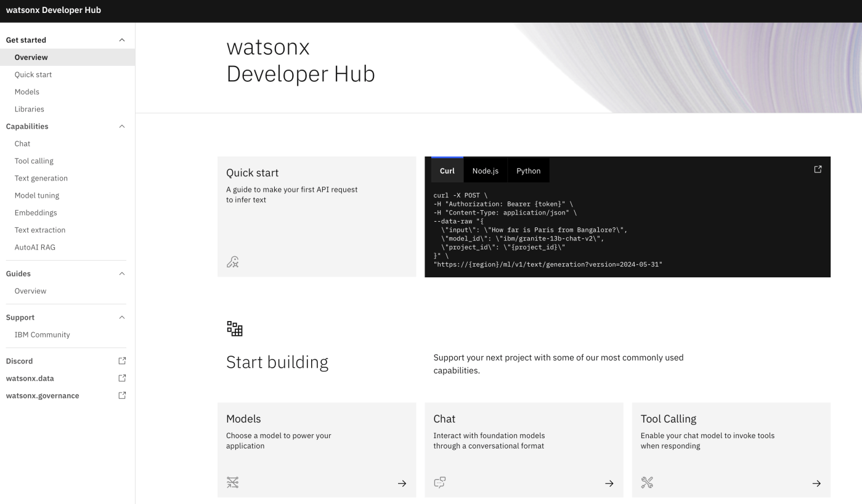Switch to the Python code tab
This screenshot has width=862, height=504.
point(528,171)
